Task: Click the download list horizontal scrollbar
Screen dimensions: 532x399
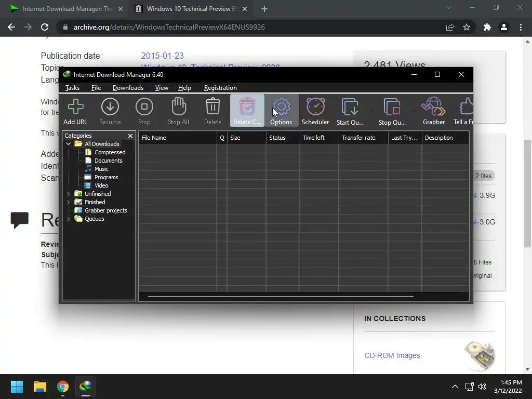Action: (281, 297)
